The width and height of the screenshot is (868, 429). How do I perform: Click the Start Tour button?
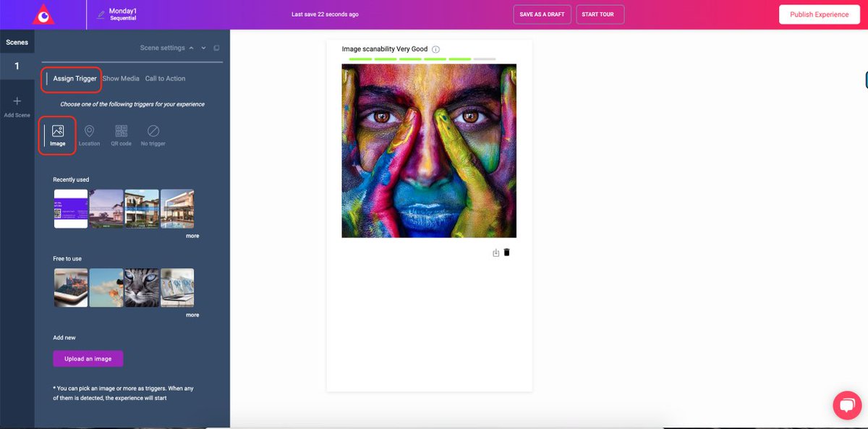click(600, 14)
